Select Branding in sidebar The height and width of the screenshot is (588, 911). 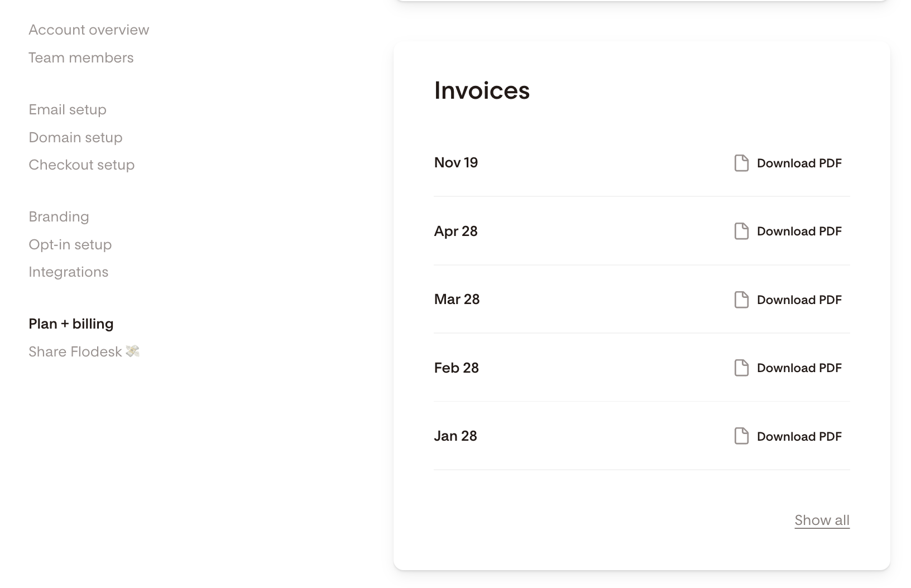[x=59, y=216]
